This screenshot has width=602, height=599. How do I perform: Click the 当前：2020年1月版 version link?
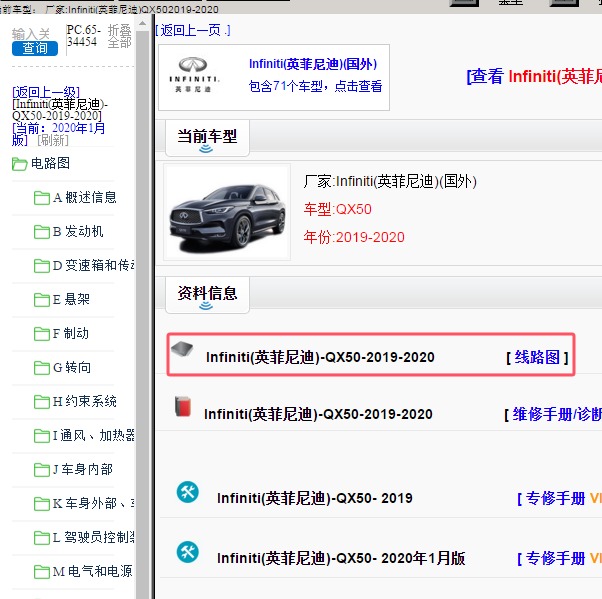click(x=58, y=134)
